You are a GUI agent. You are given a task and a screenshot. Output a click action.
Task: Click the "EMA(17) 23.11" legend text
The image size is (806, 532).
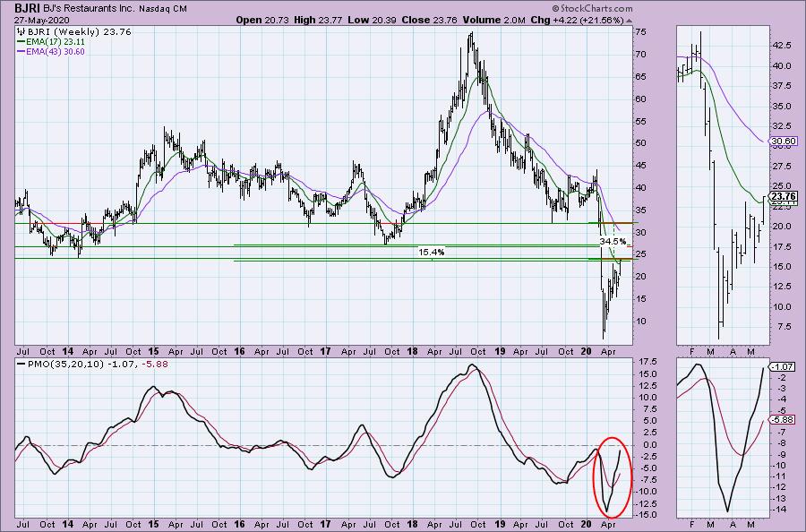coord(56,41)
